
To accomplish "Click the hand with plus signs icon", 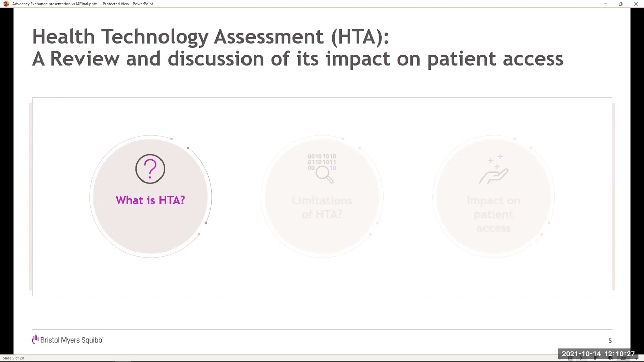I will pyautogui.click(x=494, y=169).
